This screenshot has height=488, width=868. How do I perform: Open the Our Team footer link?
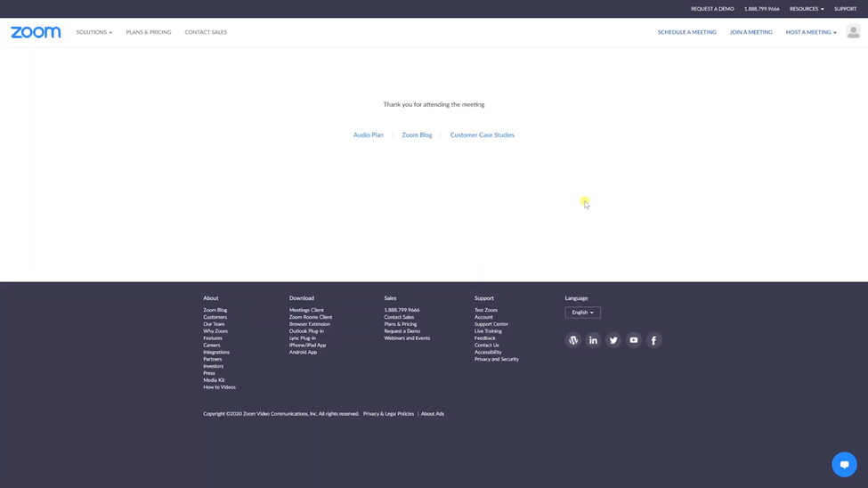214,324
